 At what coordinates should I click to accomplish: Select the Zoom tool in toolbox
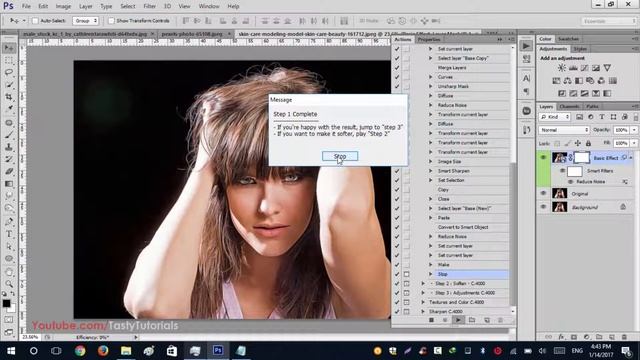9,284
